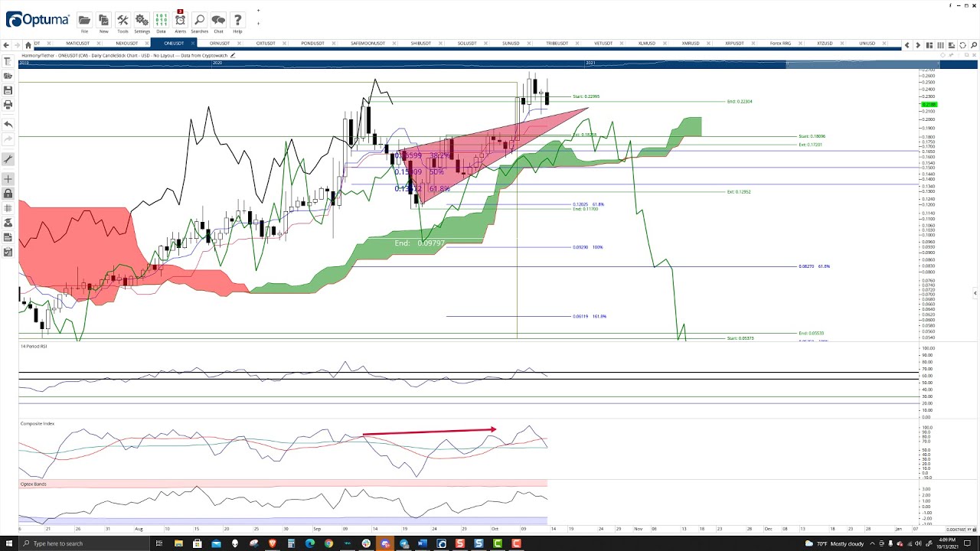980x551 pixels.
Task: Open the Help question mark icon
Action: [237, 20]
